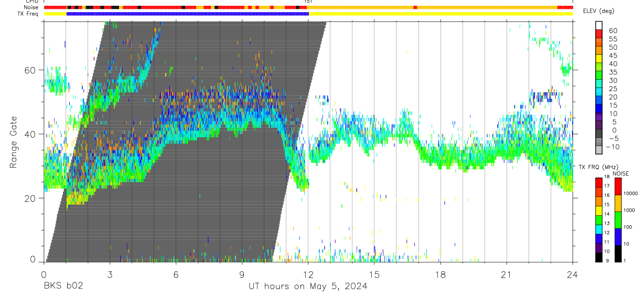The image size is (644, 297).
Task: Click the blue segment of the TX Freq bar
Action: tap(188, 14)
